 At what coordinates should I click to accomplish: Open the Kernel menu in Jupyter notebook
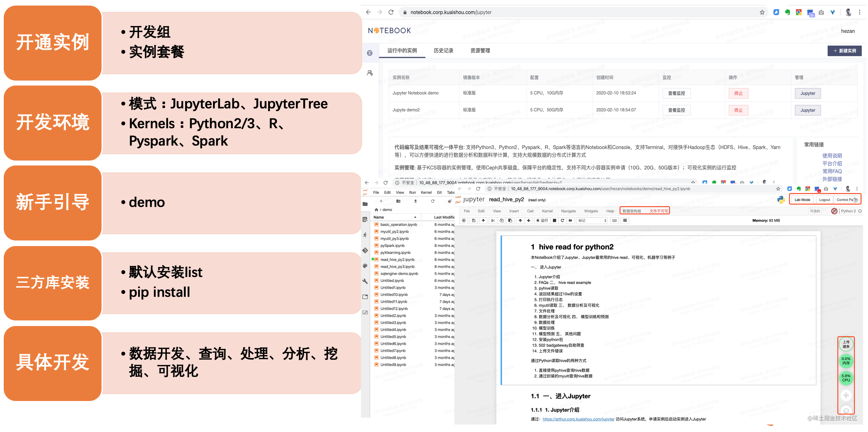547,211
